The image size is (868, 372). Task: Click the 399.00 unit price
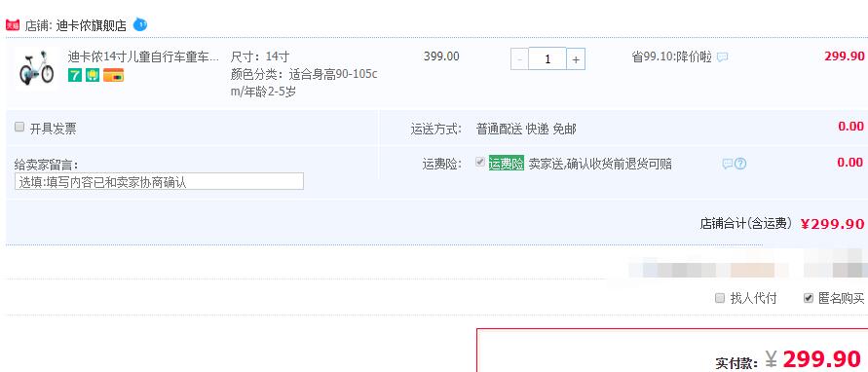(441, 56)
